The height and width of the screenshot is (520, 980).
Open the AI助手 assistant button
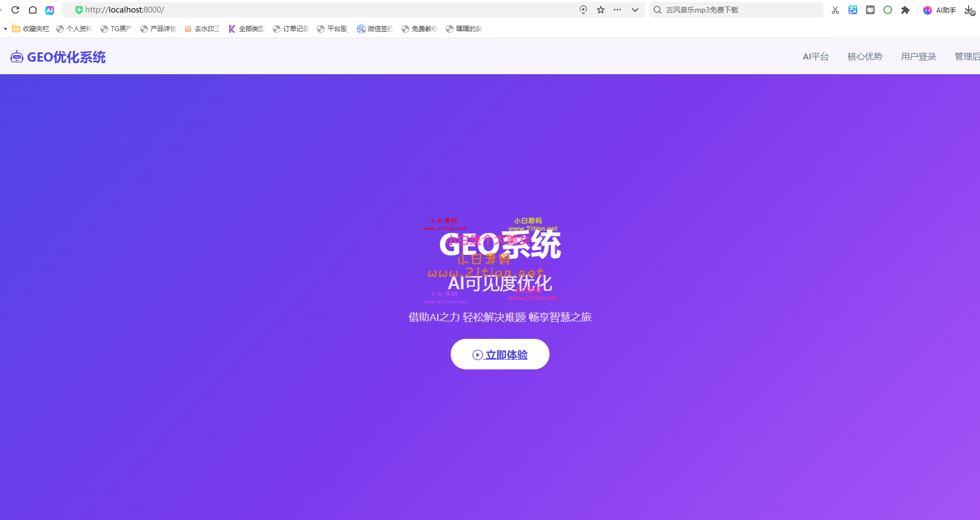coord(940,10)
